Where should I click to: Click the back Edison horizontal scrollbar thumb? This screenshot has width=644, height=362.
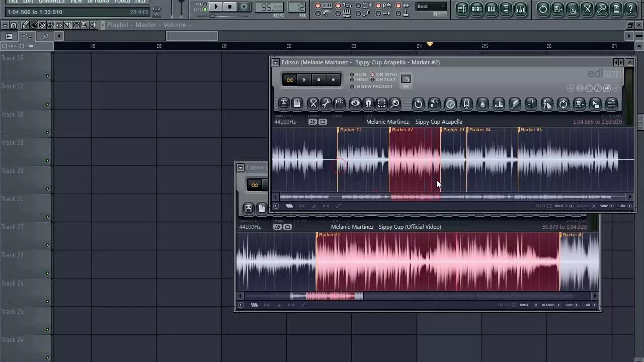(x=327, y=297)
